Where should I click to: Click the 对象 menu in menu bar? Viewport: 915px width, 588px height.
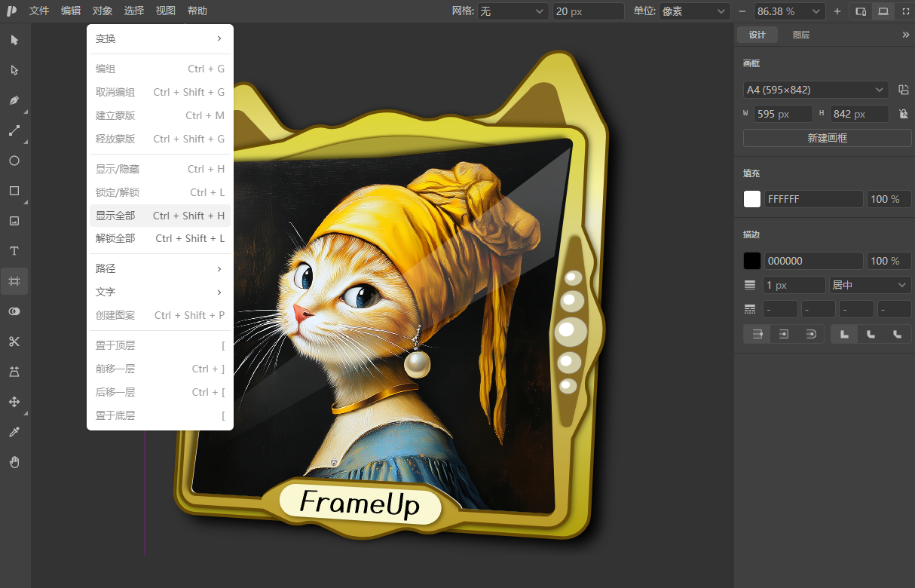pyautogui.click(x=103, y=11)
